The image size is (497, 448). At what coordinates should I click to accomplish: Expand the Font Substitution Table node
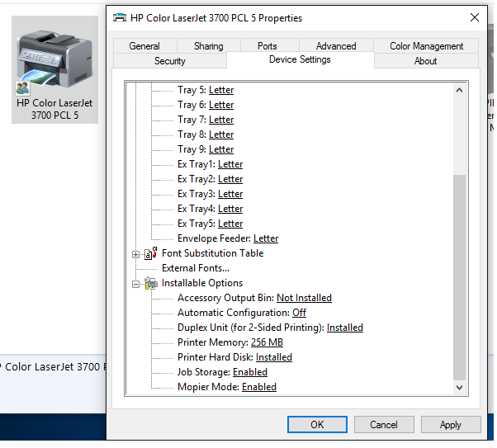[x=135, y=254]
